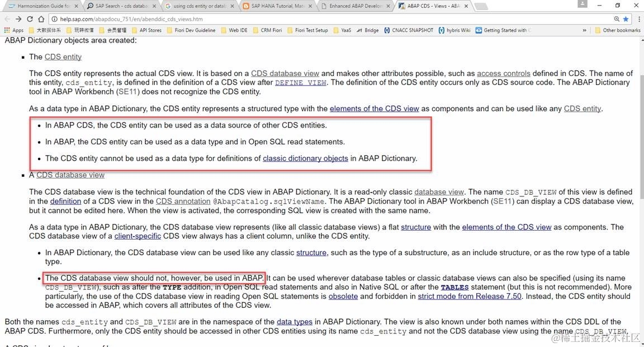This screenshot has height=347, width=644.
Task: Open a new tab button
Action: pos(481,6)
